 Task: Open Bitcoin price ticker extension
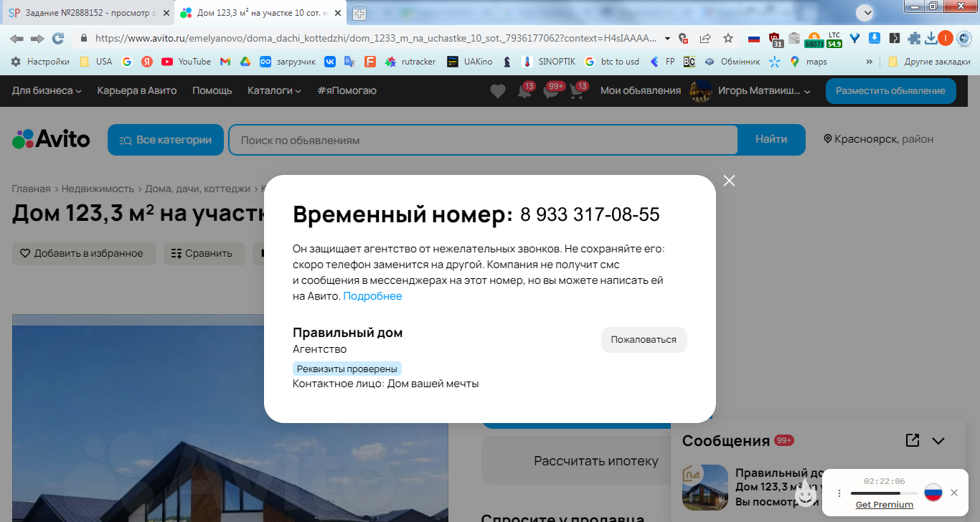[x=814, y=39]
